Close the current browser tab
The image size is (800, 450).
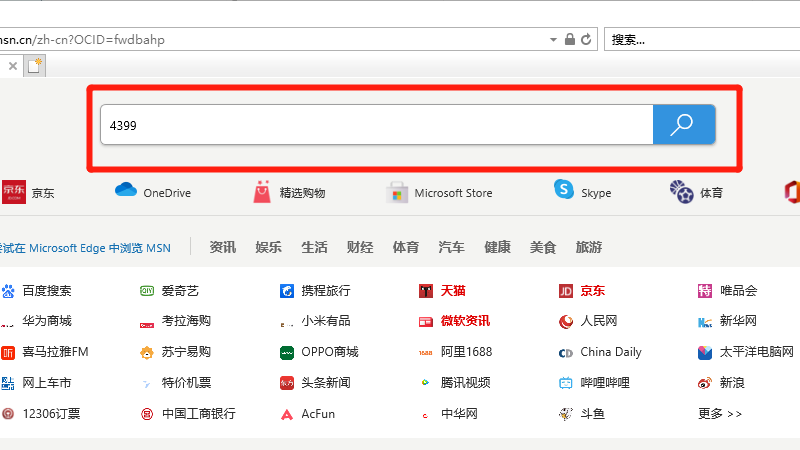[13, 66]
